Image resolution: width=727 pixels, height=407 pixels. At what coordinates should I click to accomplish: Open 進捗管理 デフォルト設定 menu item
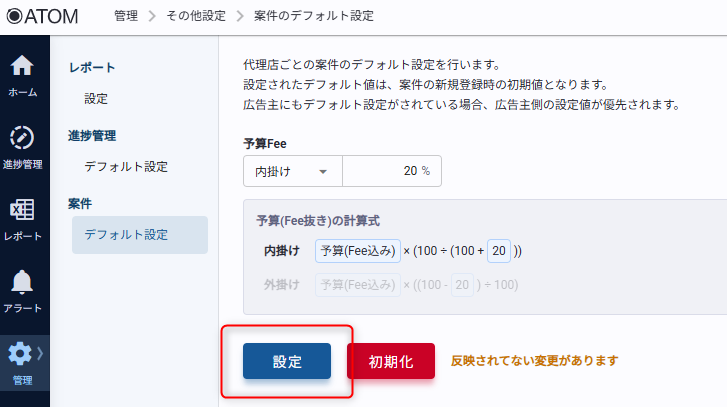pyautogui.click(x=126, y=166)
